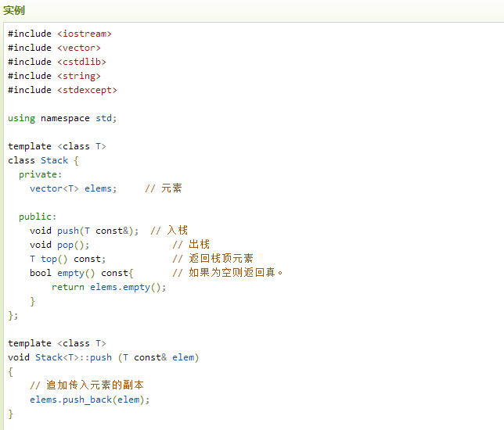
Task: Click the void push(T const&); declaration
Action: pyautogui.click(x=85, y=231)
